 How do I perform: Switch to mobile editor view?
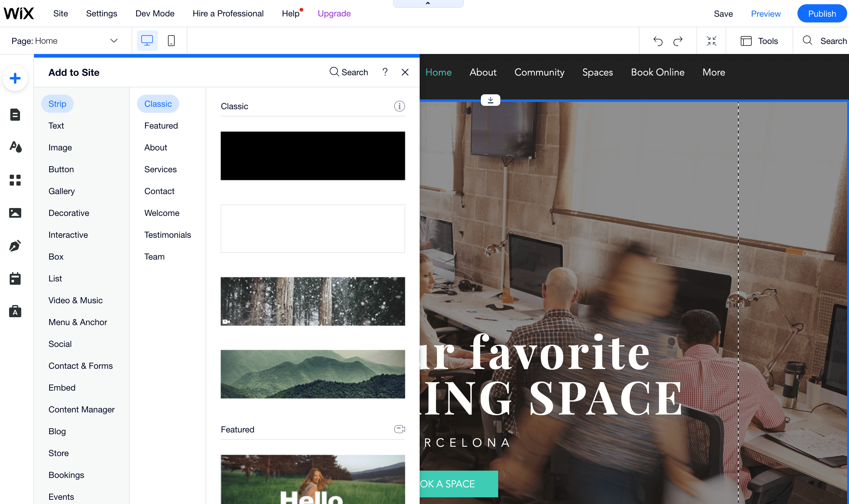tap(171, 41)
